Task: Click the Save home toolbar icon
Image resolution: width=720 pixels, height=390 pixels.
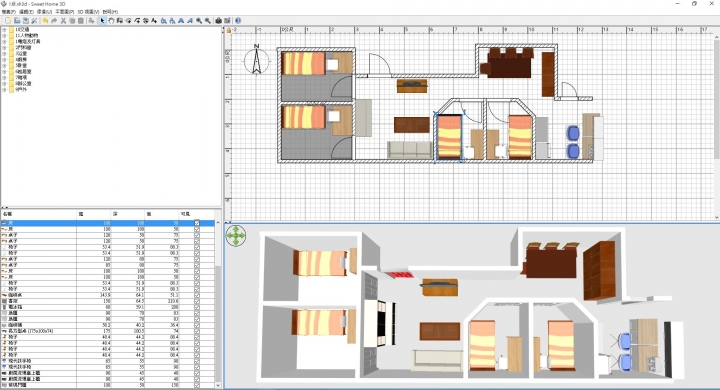Action: click(26, 21)
